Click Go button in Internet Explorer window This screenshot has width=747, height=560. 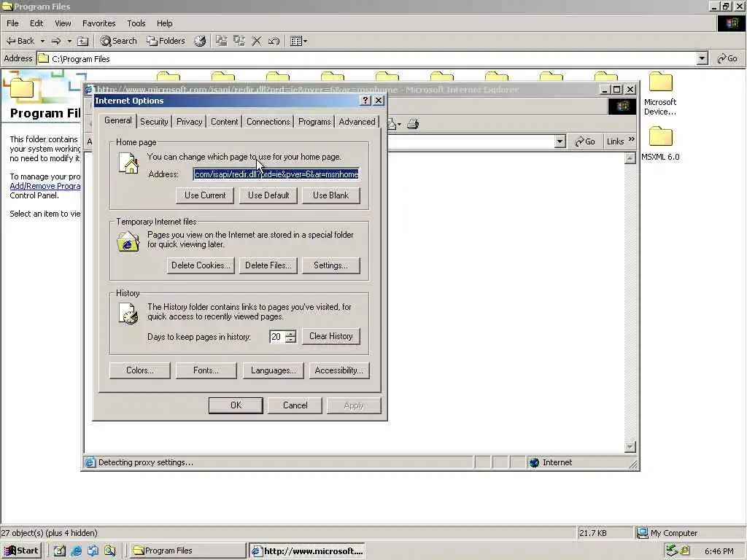(585, 141)
